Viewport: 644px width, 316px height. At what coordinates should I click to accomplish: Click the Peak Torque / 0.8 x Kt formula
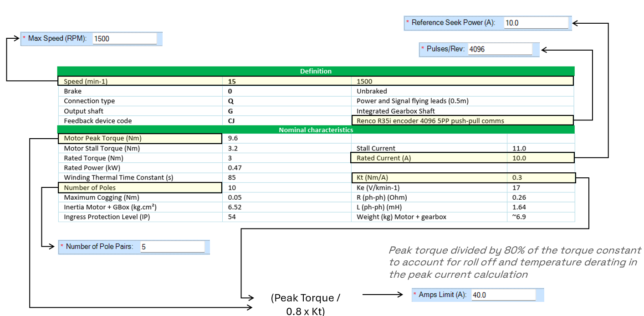(306, 305)
